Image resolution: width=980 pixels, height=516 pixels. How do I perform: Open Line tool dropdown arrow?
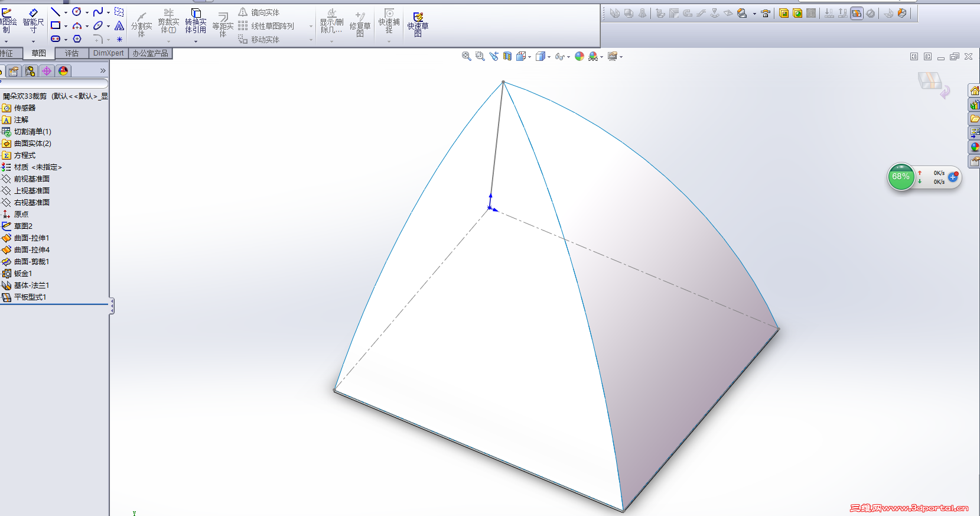coord(66,12)
